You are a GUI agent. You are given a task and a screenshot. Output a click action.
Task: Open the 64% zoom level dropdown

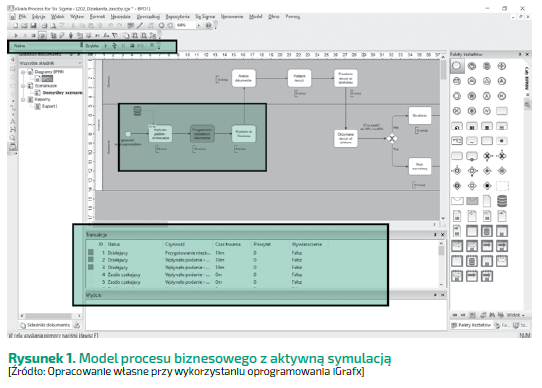(x=198, y=25)
